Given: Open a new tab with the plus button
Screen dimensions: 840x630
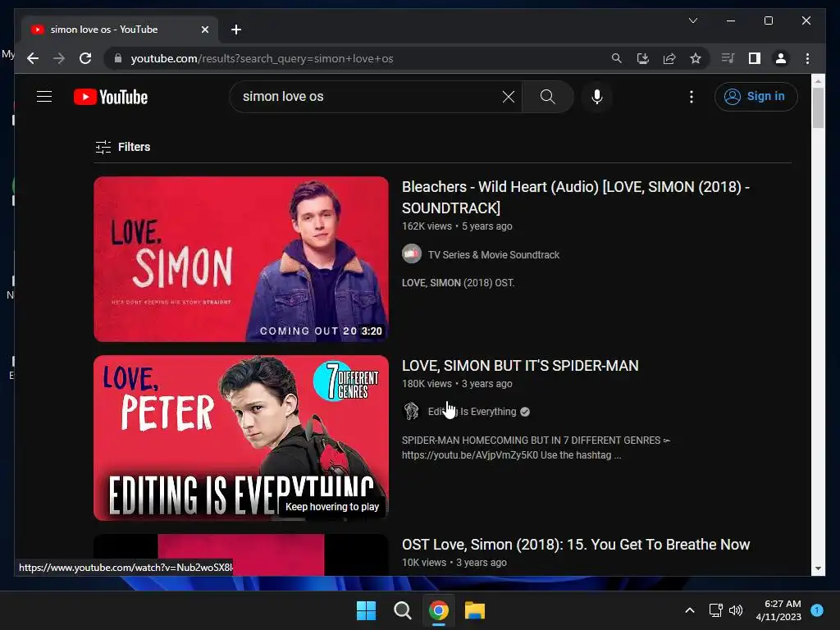Looking at the screenshot, I should click(236, 30).
